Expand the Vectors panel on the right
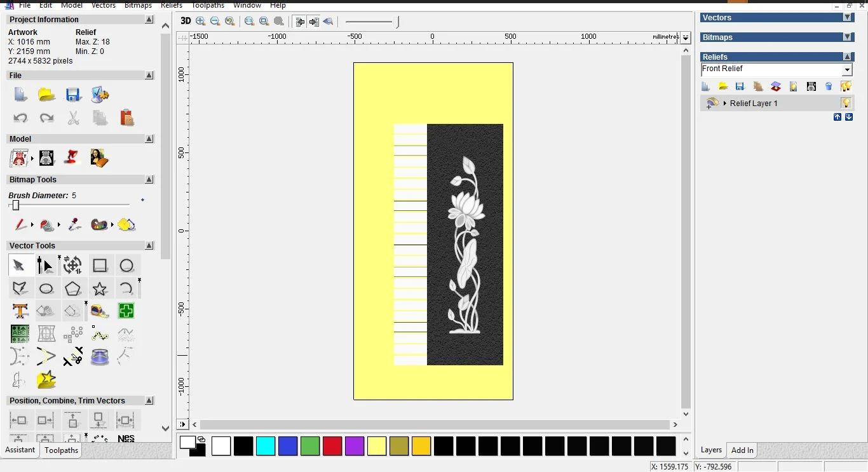Image resolution: width=868 pixels, height=472 pixels. click(847, 18)
